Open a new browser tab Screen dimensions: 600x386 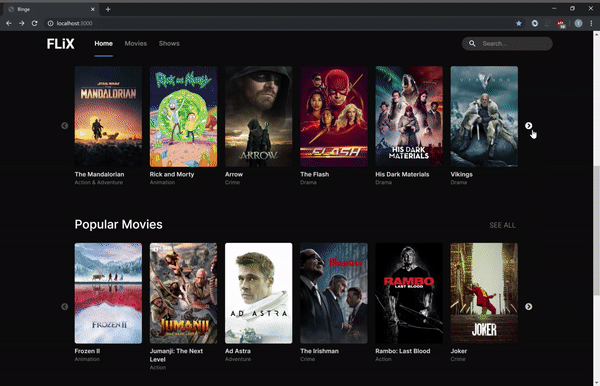108,9
